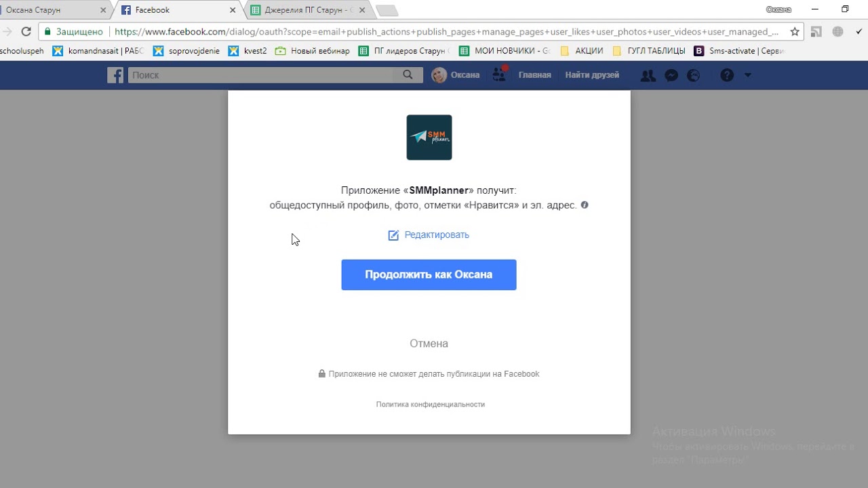
Task: Click the globe extension icon in toolbar
Action: [838, 32]
